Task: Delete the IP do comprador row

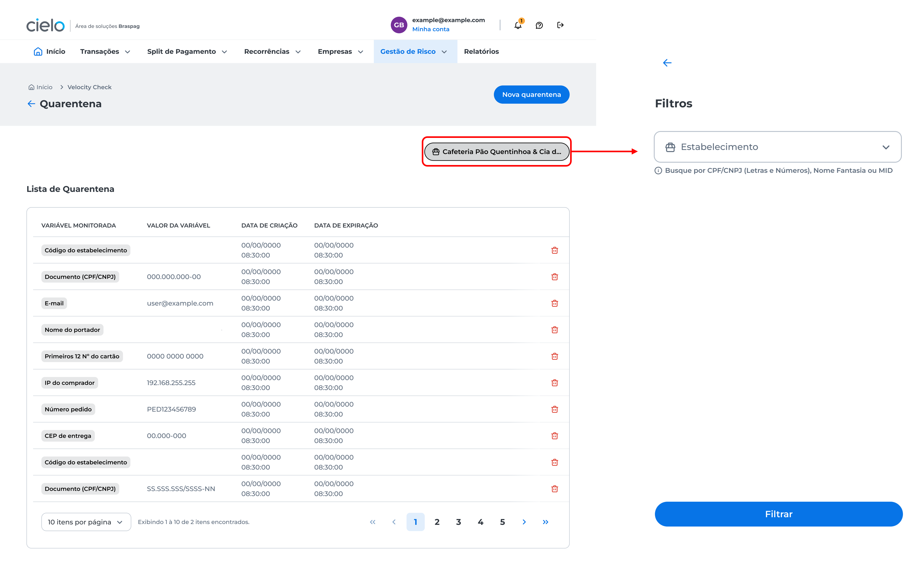Action: [x=555, y=383]
